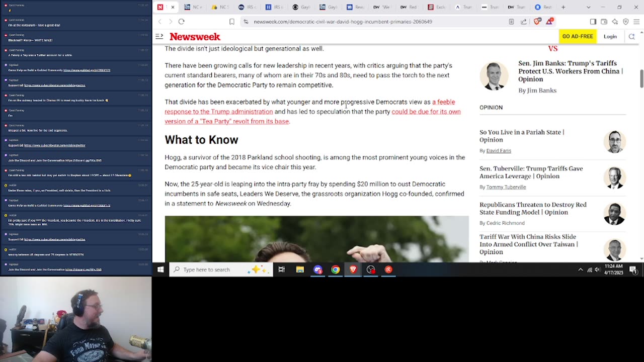Open the Windows Start menu

(x=160, y=269)
